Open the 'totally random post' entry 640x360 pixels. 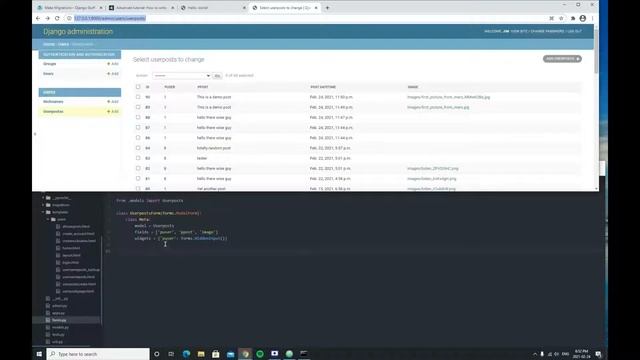click(x=213, y=148)
